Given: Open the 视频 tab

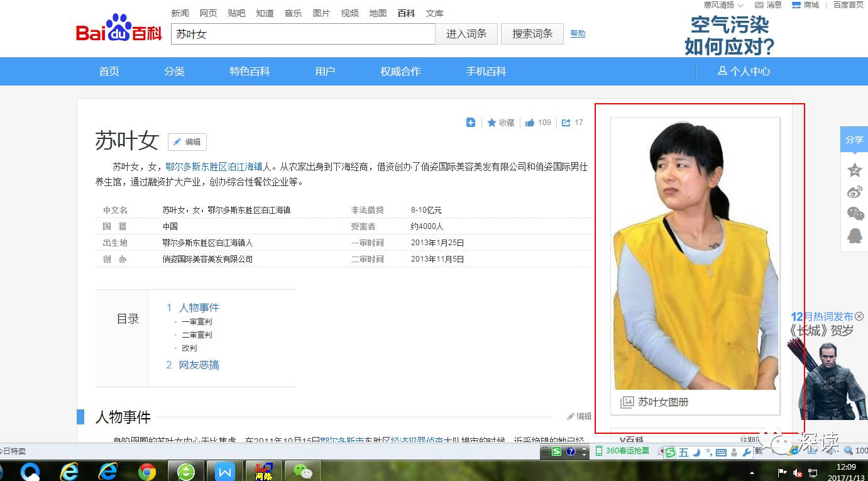Looking at the screenshot, I should coord(349,13).
